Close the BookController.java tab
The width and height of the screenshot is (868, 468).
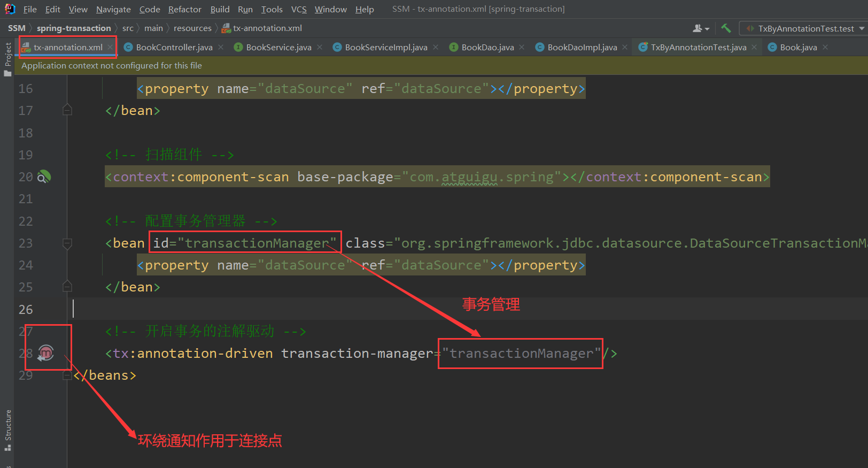tap(221, 47)
